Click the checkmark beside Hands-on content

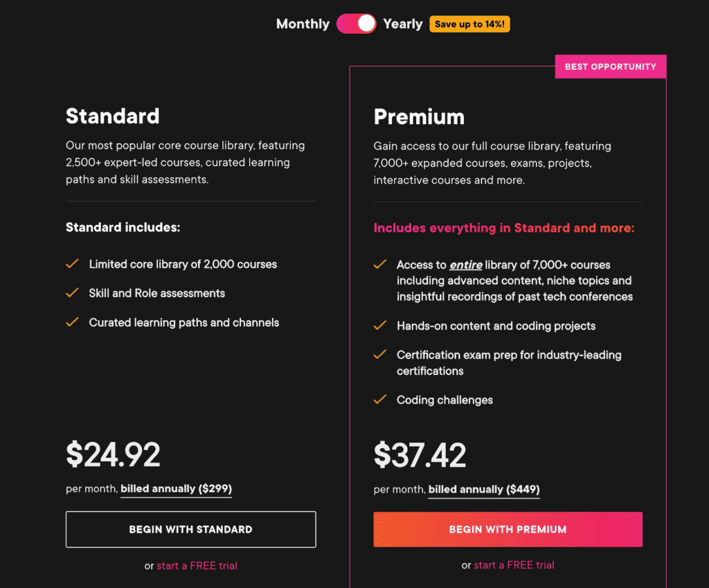coord(380,326)
